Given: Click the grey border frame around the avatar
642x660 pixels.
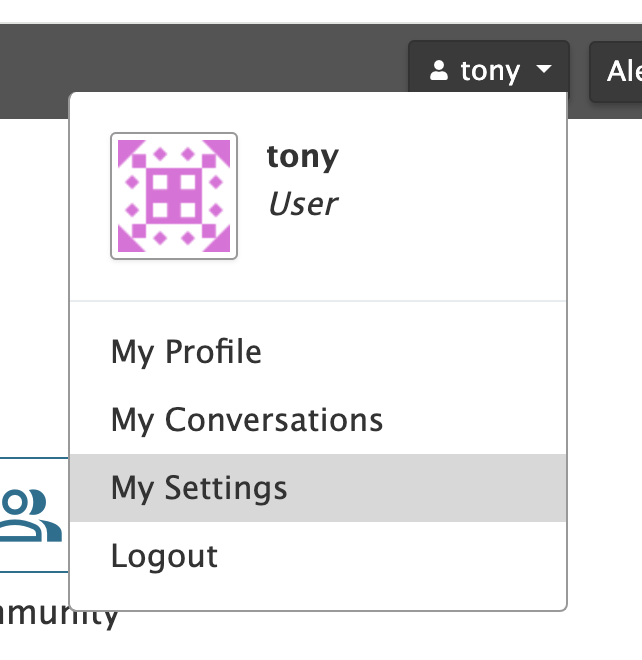Looking at the screenshot, I should click(x=113, y=196).
